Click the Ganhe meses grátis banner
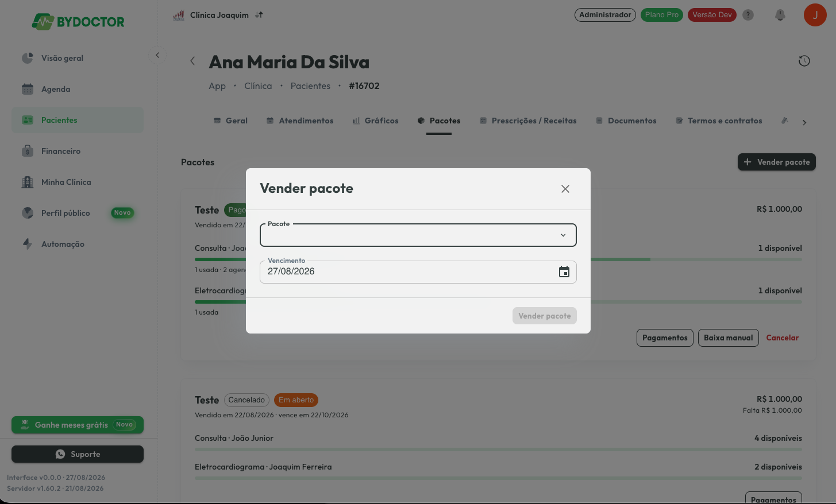The width and height of the screenshot is (836, 504). pos(78,425)
